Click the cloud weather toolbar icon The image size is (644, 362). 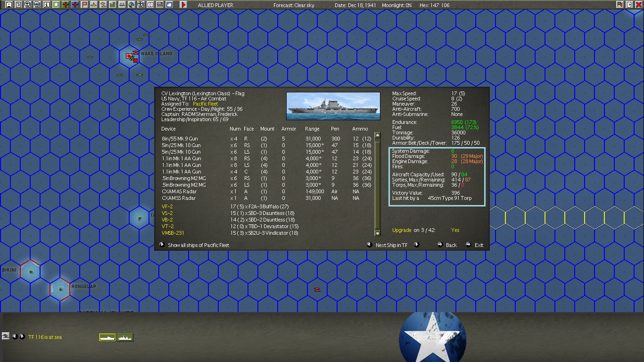pos(169,5)
